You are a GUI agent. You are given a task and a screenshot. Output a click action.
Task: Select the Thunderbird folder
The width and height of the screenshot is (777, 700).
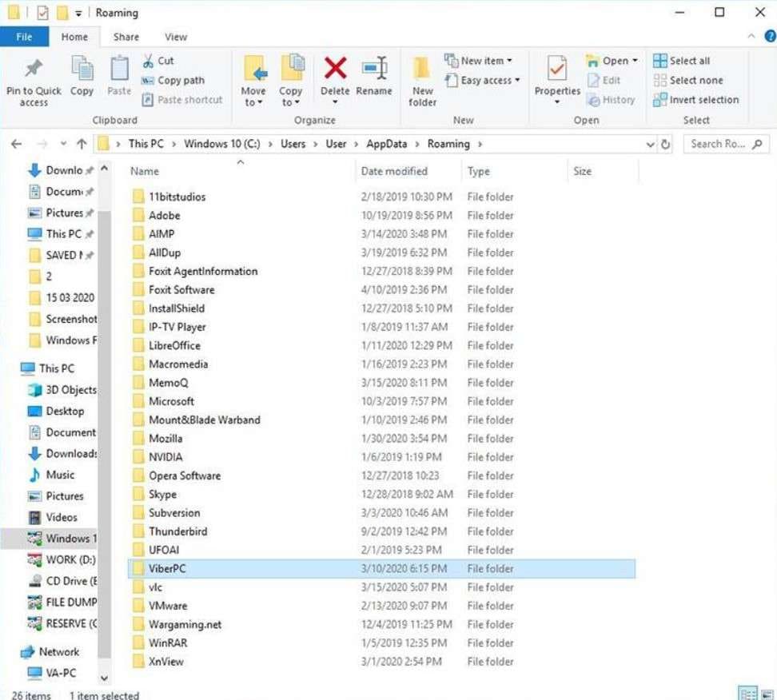coord(381,531)
